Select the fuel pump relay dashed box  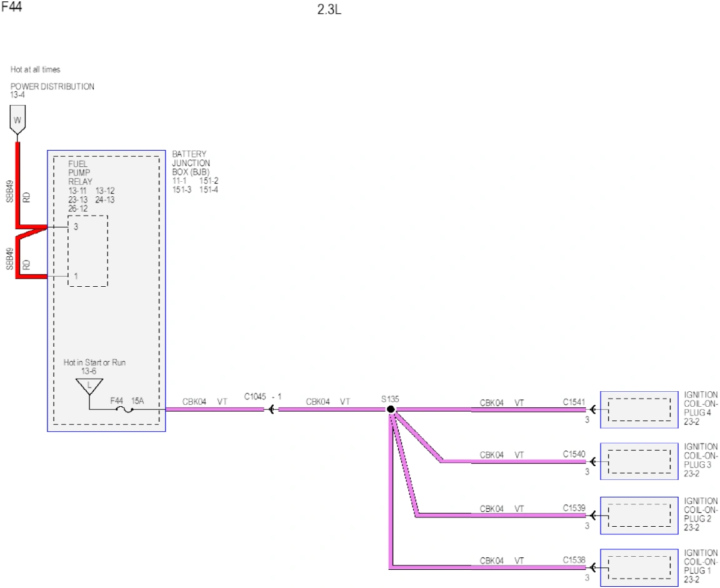point(88,251)
